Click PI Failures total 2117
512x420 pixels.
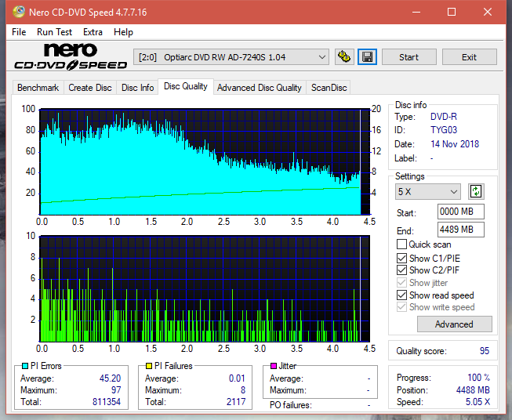coord(236,402)
